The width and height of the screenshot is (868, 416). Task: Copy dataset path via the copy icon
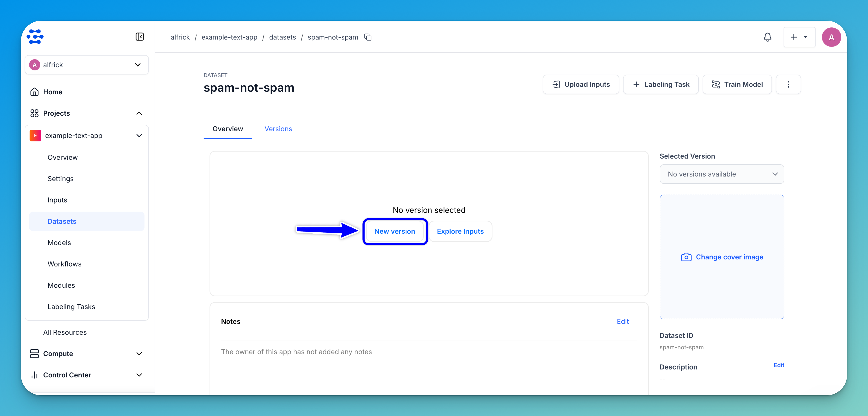point(368,37)
